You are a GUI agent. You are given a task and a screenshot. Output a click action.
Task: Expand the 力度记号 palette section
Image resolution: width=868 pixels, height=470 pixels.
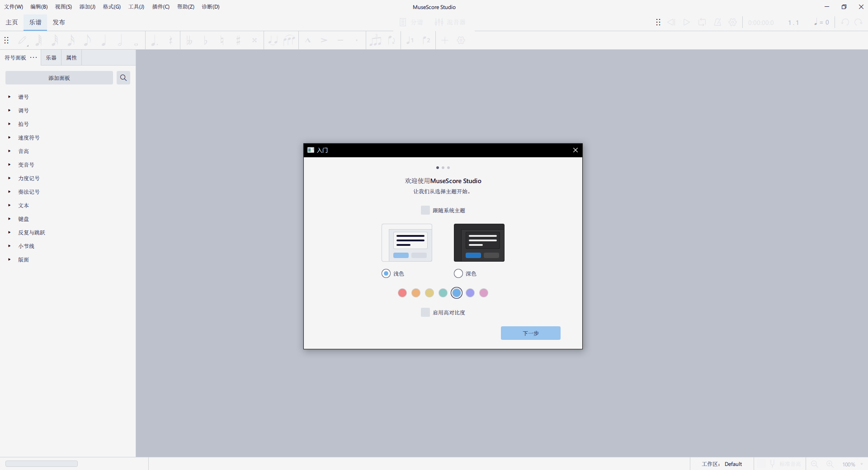pyautogui.click(x=9, y=178)
